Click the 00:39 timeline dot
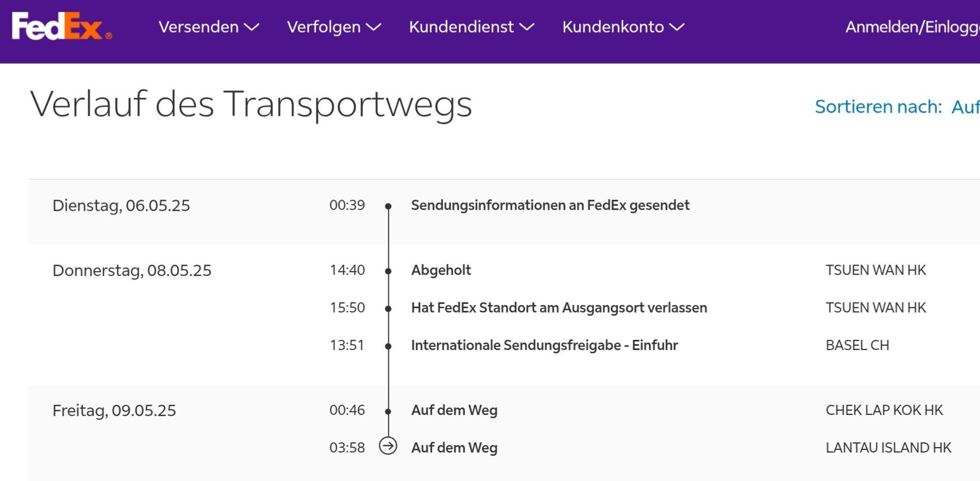The height and width of the screenshot is (481, 980). click(x=388, y=206)
